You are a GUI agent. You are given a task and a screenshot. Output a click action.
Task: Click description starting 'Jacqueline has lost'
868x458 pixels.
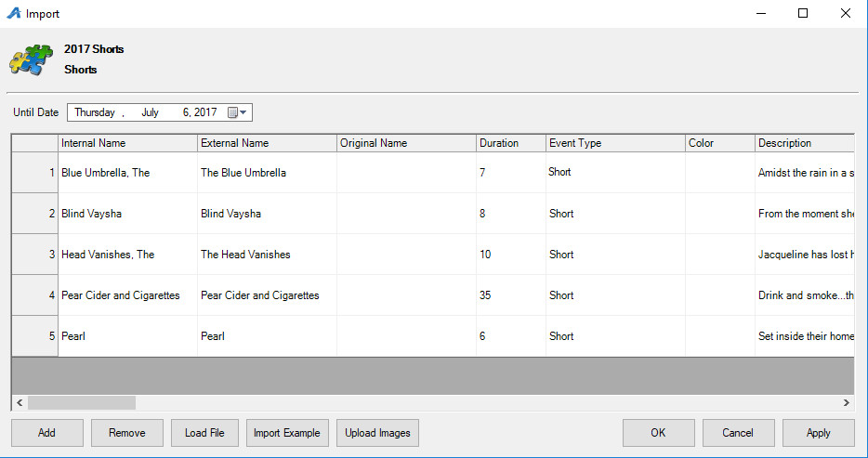click(x=805, y=255)
